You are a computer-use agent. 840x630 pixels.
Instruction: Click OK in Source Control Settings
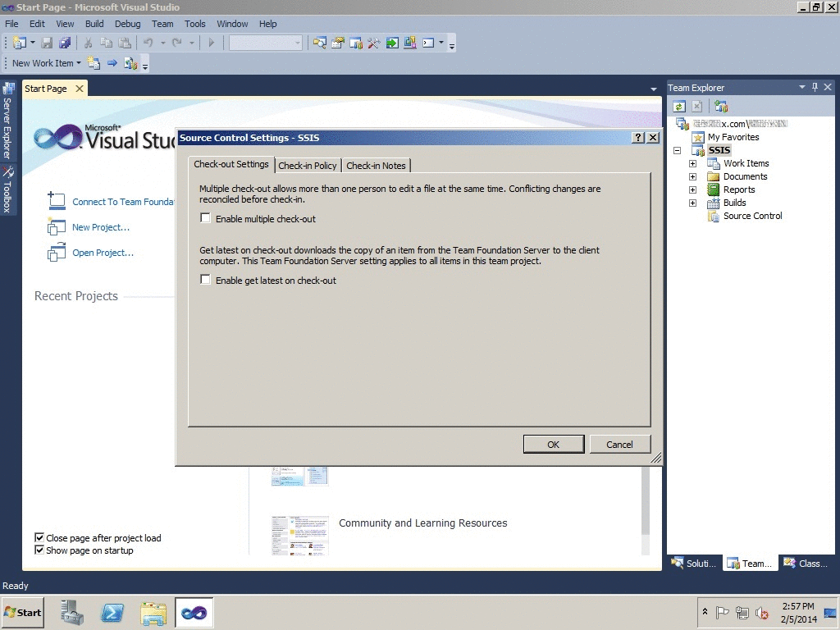[x=554, y=444]
